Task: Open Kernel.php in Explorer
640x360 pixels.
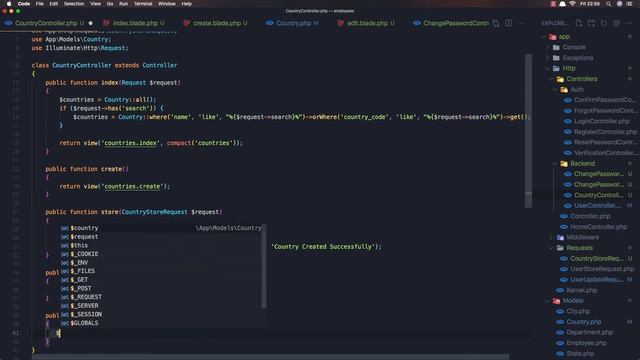Action: [581, 290]
